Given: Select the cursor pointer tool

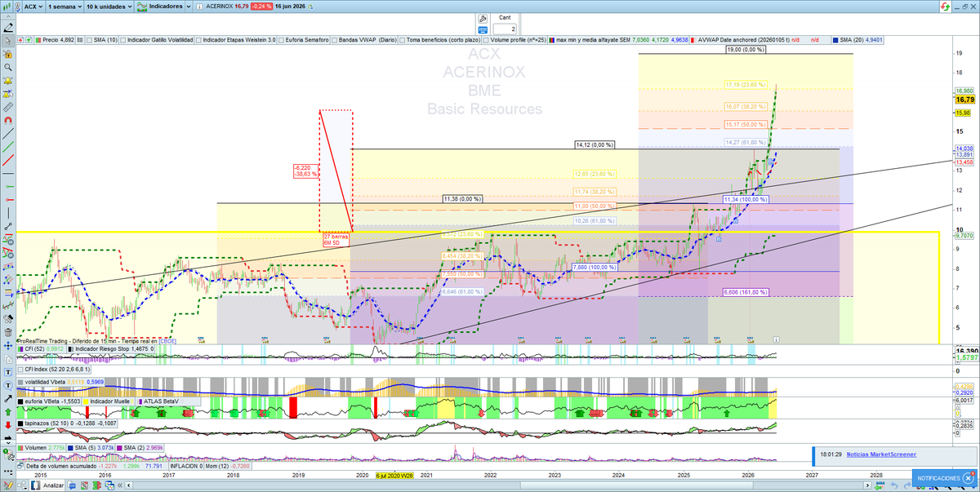Looking at the screenshot, I should point(8,41).
